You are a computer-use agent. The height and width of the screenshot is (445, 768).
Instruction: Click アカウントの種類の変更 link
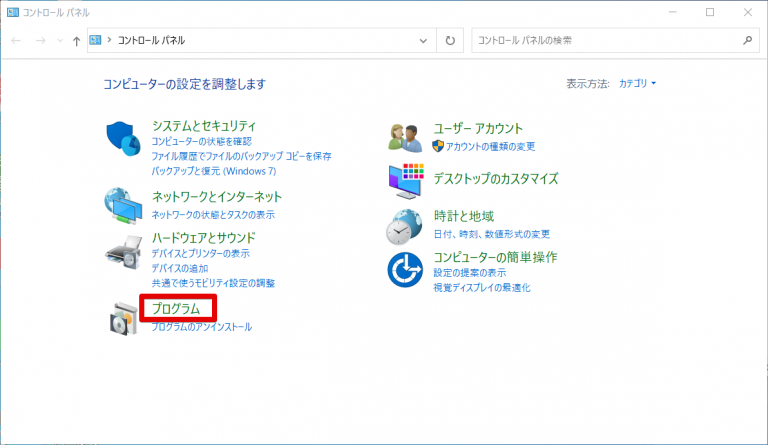490,146
